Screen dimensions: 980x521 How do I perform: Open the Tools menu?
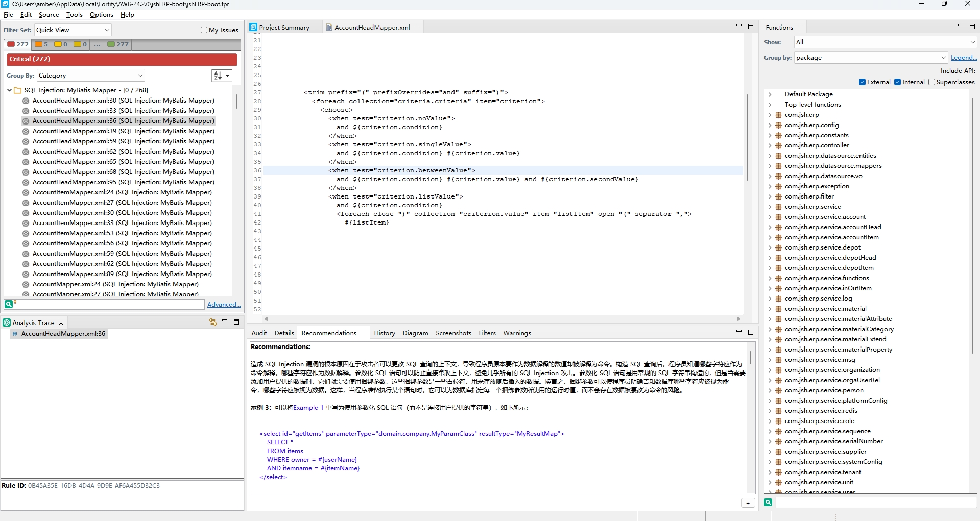(x=74, y=15)
